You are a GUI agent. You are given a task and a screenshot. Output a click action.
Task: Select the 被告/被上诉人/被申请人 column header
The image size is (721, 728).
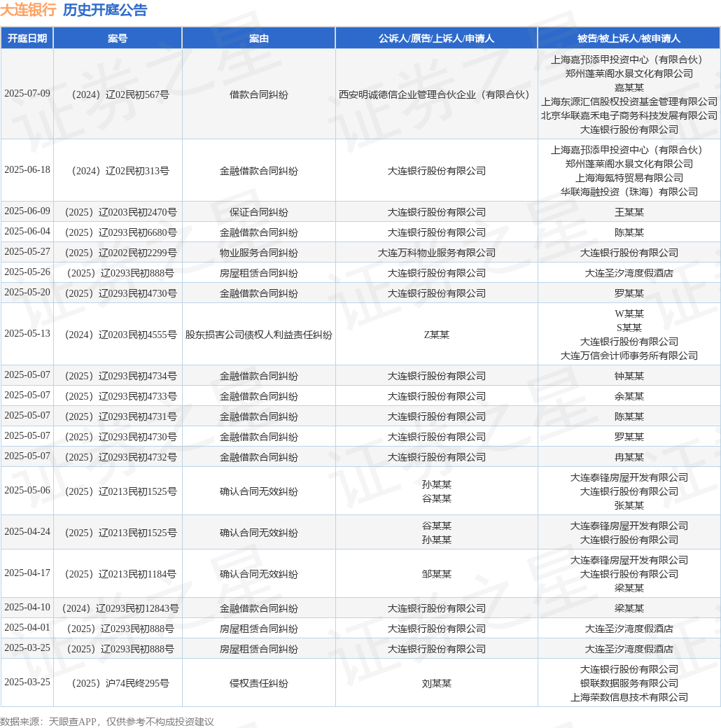(629, 38)
